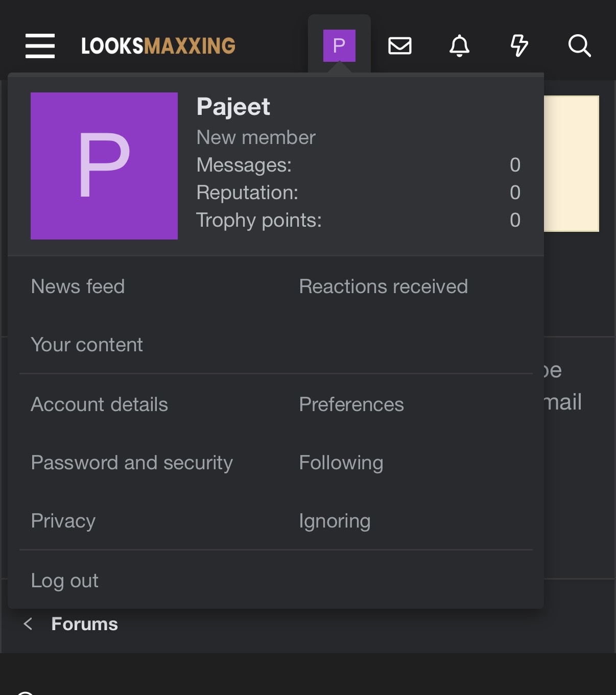Go to Your content

[87, 345]
